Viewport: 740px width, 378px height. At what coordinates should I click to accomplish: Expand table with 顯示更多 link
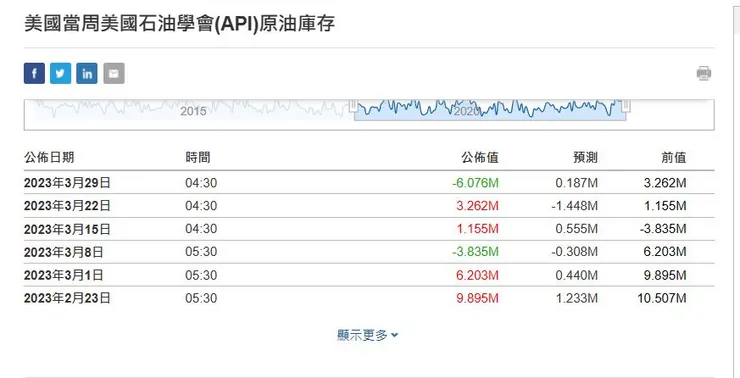368,335
